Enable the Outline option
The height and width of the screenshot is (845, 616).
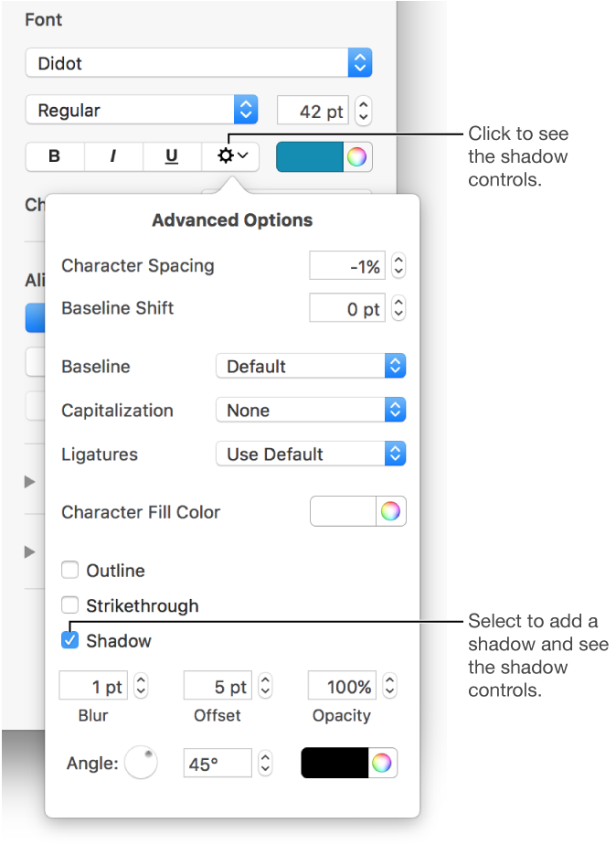pos(70,570)
